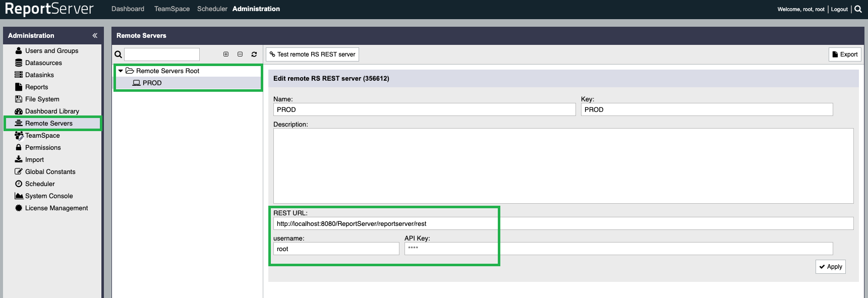Viewport: 868px width, 298px height.
Task: Click the Scheduler clock icon in sidebar
Action: pos(19,184)
